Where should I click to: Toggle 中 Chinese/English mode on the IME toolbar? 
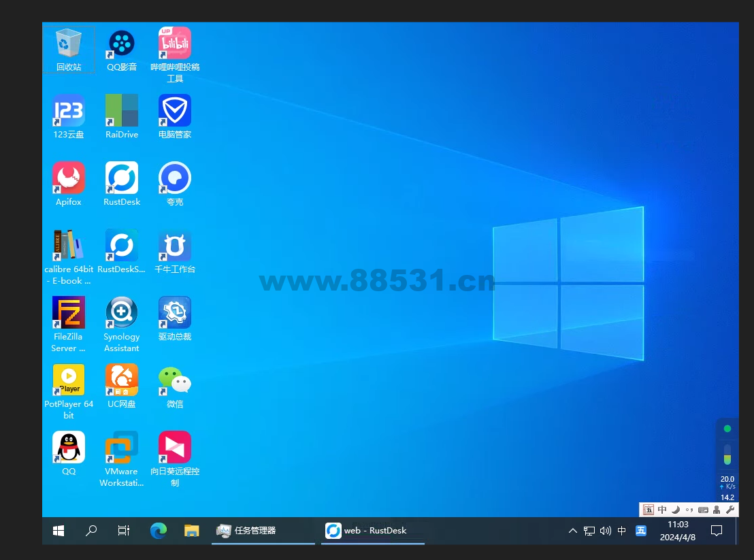[662, 510]
